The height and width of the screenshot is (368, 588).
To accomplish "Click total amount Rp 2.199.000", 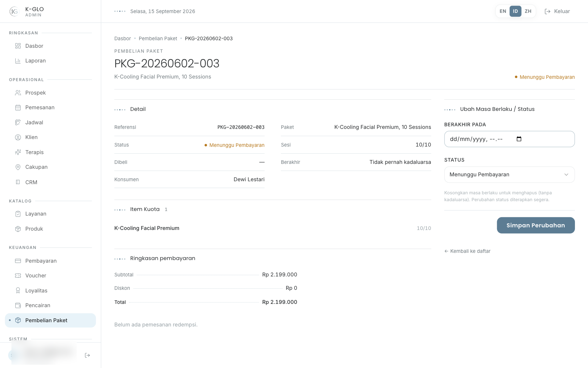I will click(x=280, y=302).
